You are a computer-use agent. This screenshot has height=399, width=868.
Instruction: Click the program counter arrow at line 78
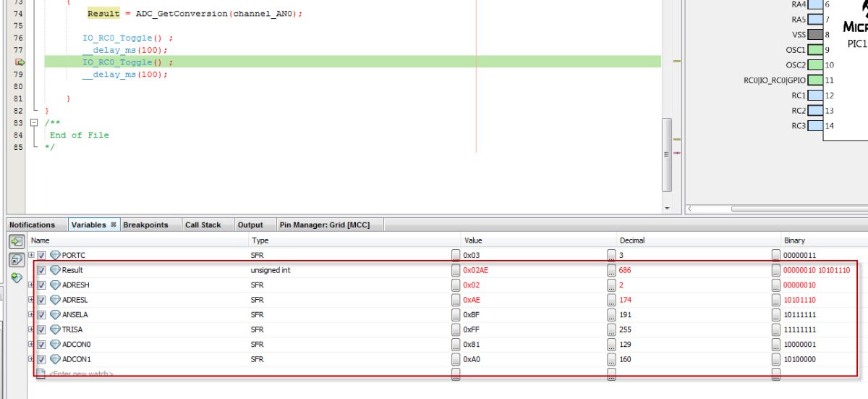[20, 62]
